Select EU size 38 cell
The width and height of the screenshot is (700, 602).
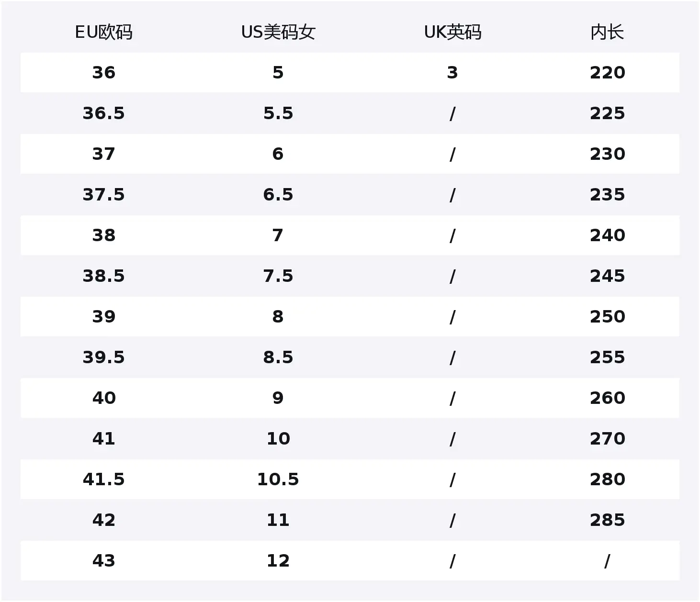104,235
